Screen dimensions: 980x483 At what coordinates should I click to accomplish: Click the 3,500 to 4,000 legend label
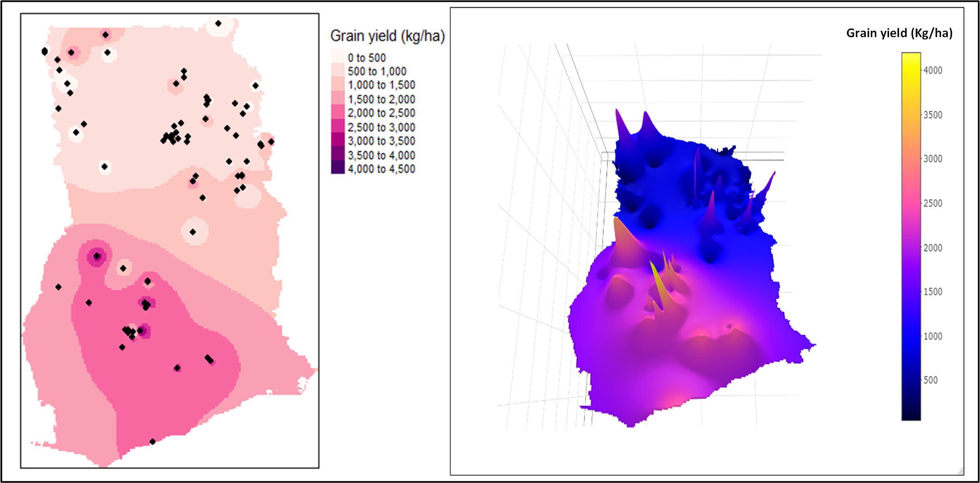click(381, 155)
